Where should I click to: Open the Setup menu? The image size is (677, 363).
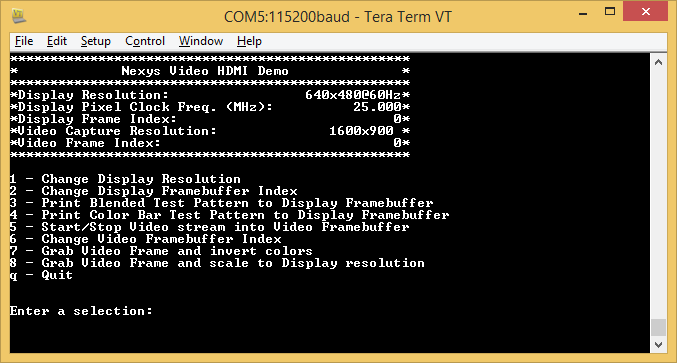[x=95, y=41]
